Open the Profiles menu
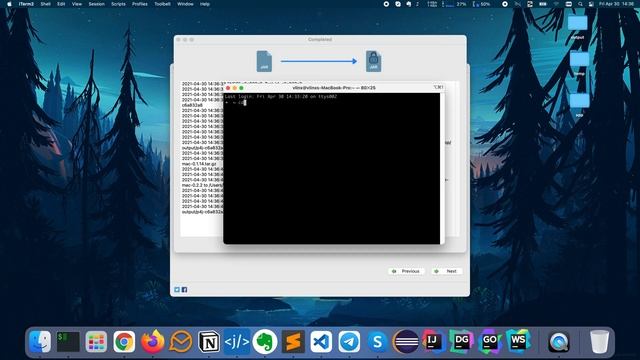Screen dimensions: 640x360 tap(140, 4)
